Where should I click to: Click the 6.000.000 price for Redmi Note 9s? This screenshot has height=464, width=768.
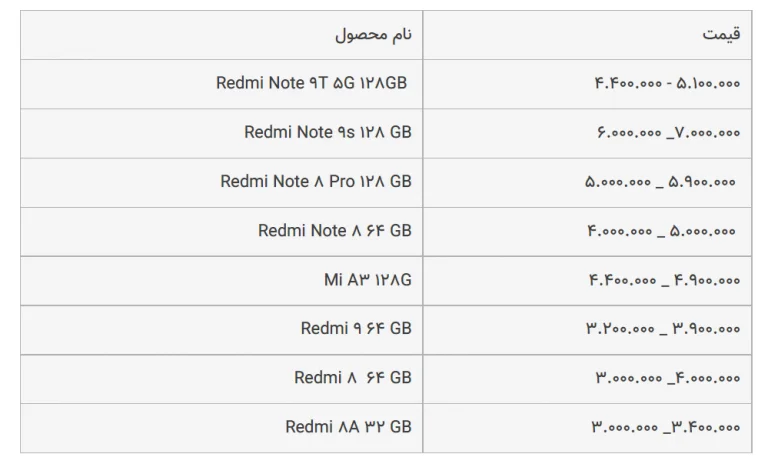coord(629,133)
